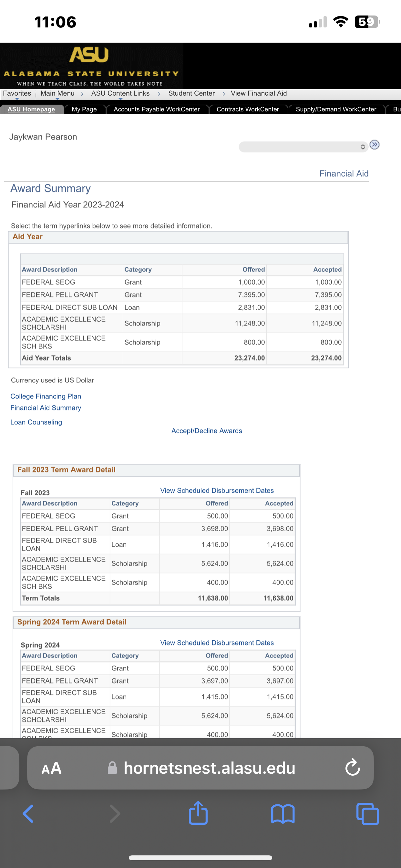Screen dimensions: 401x868
Task: Open the Contracts WorkCenter tab
Action: click(248, 109)
